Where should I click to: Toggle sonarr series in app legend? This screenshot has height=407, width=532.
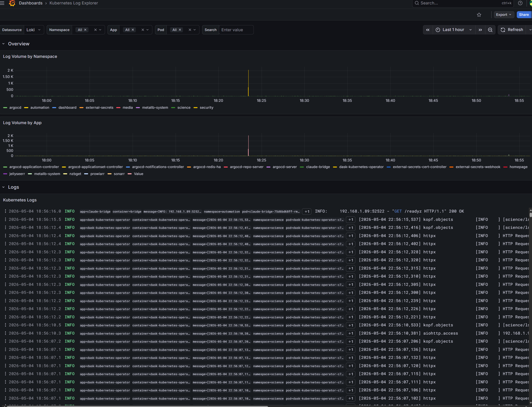119,174
